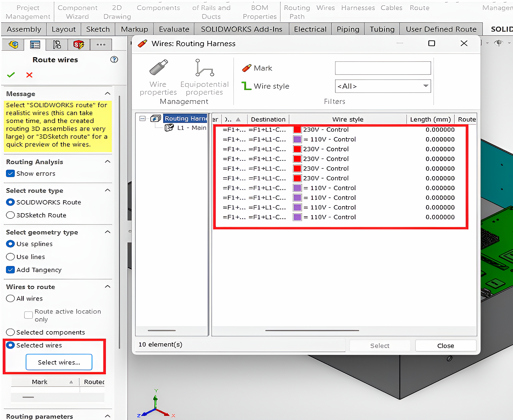The width and height of the screenshot is (513, 420).
Task: Open the Evaluate tab
Action: click(174, 29)
